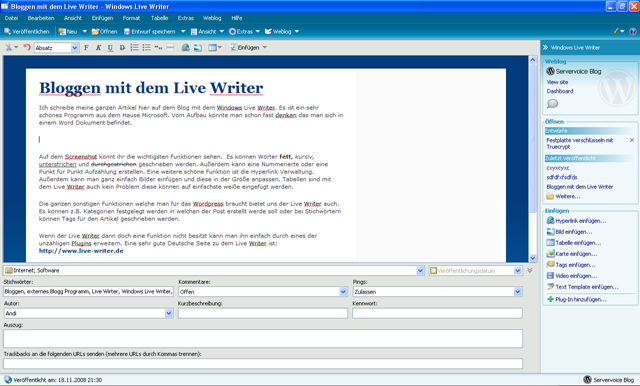Click the help question mark icon
This screenshot has width=640, height=386.
click(x=633, y=31)
